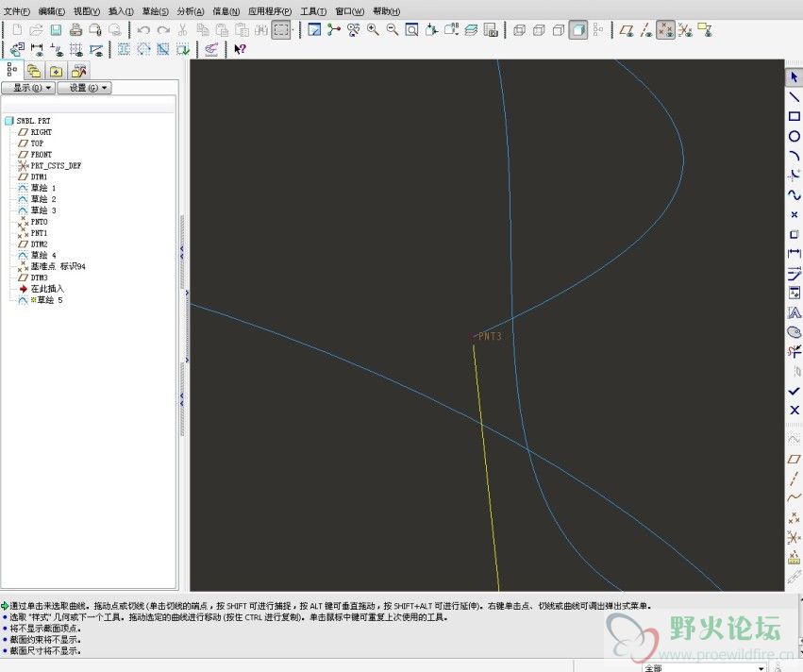Select the Text sketch tool
803x672 pixels.
(794, 312)
